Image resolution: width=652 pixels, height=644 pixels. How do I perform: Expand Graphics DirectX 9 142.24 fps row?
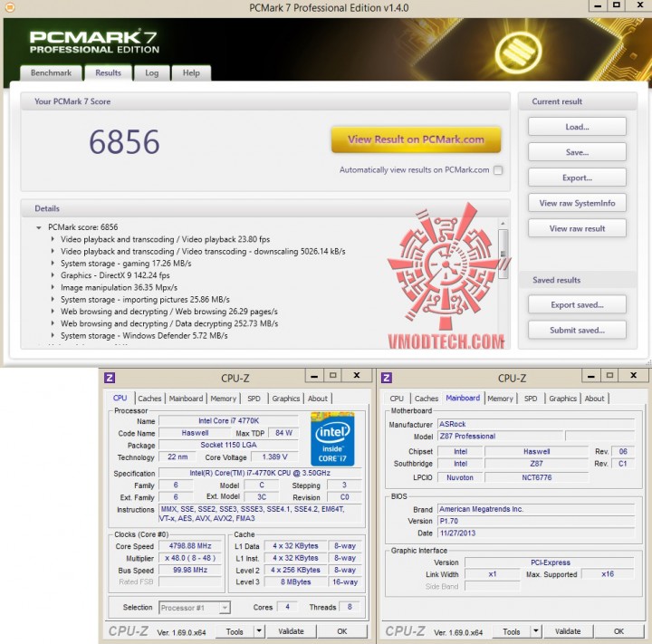tap(53, 275)
